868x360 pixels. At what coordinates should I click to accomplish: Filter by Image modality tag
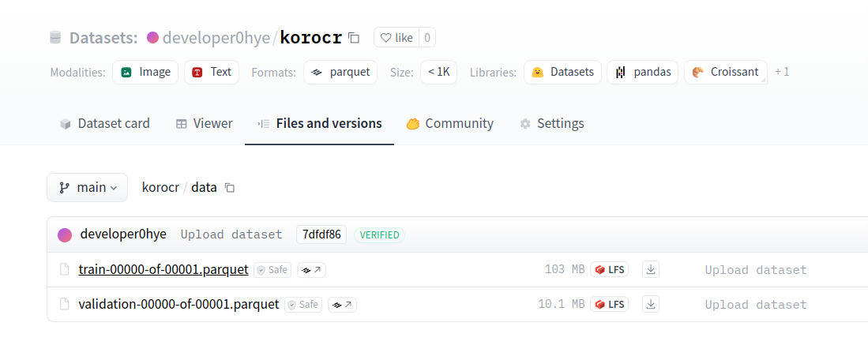pos(145,72)
